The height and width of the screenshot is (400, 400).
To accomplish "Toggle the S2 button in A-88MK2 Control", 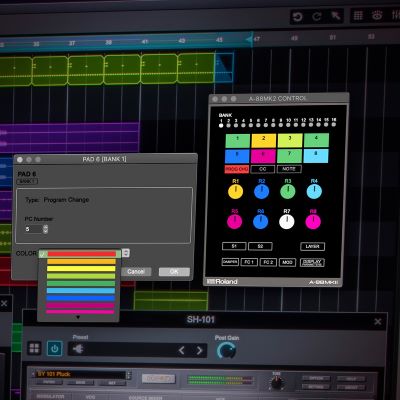I will pos(260,246).
